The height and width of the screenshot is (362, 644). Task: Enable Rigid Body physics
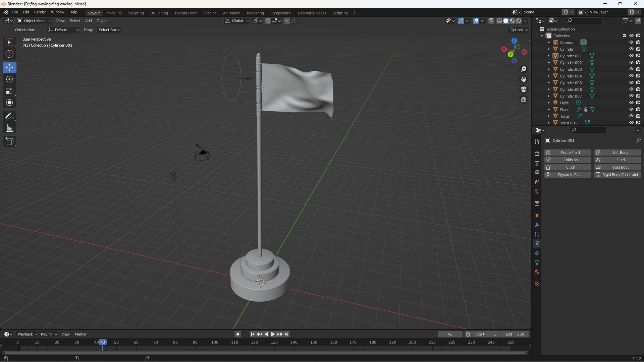pyautogui.click(x=618, y=167)
